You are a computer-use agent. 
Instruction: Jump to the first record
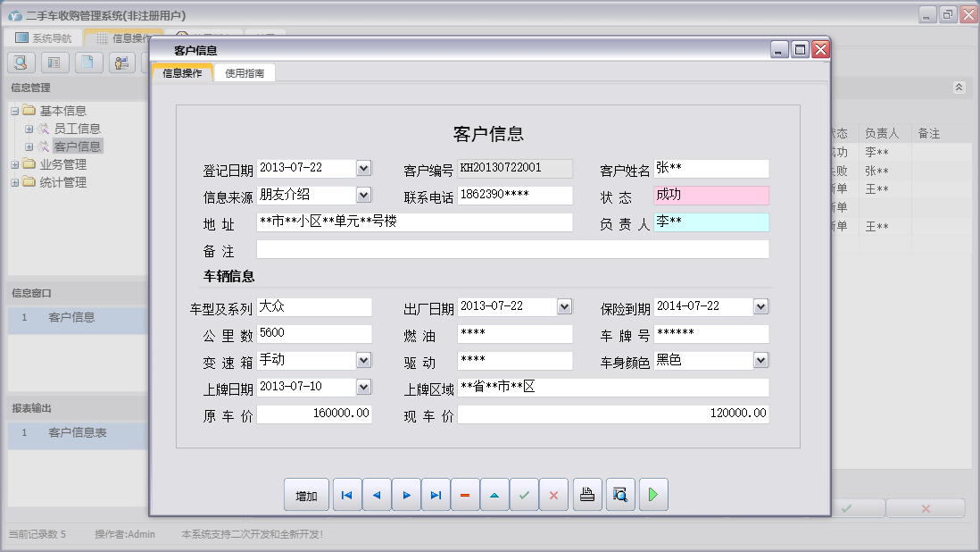point(347,495)
